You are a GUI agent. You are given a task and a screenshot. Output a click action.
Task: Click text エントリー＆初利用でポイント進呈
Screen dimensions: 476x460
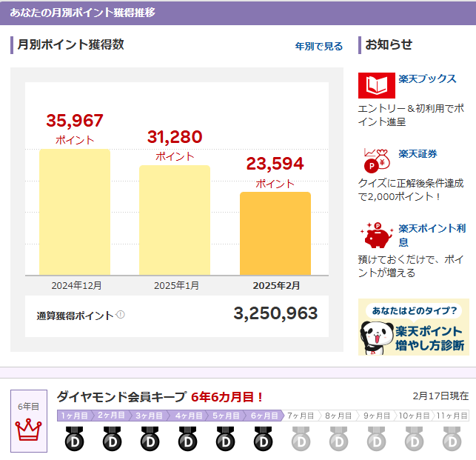(411, 115)
